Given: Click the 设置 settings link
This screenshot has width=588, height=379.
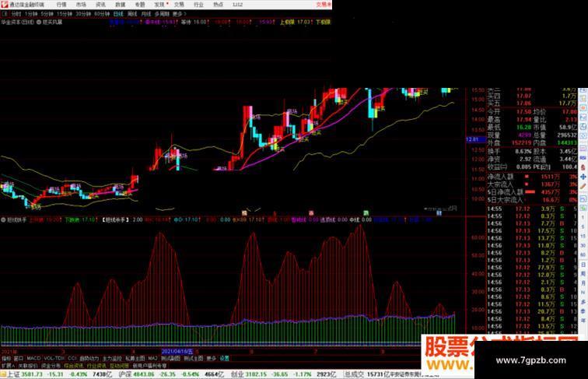Looking at the screenshot, I should 224,358.
